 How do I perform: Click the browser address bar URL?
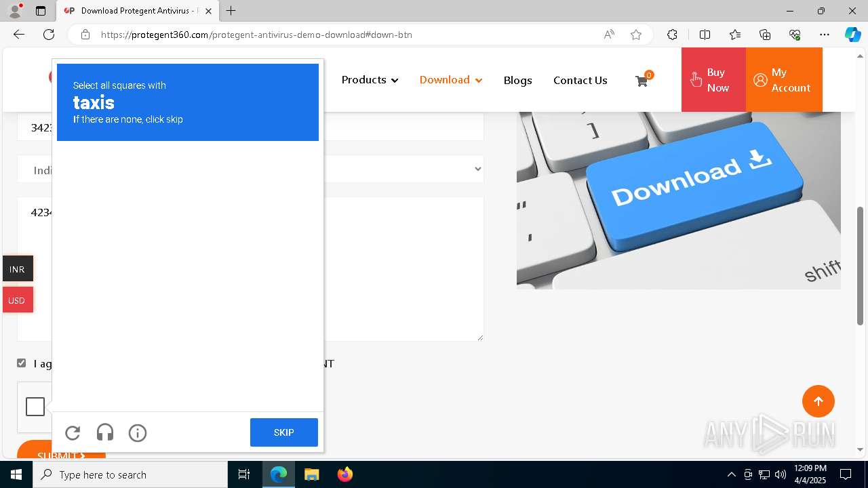tap(256, 35)
